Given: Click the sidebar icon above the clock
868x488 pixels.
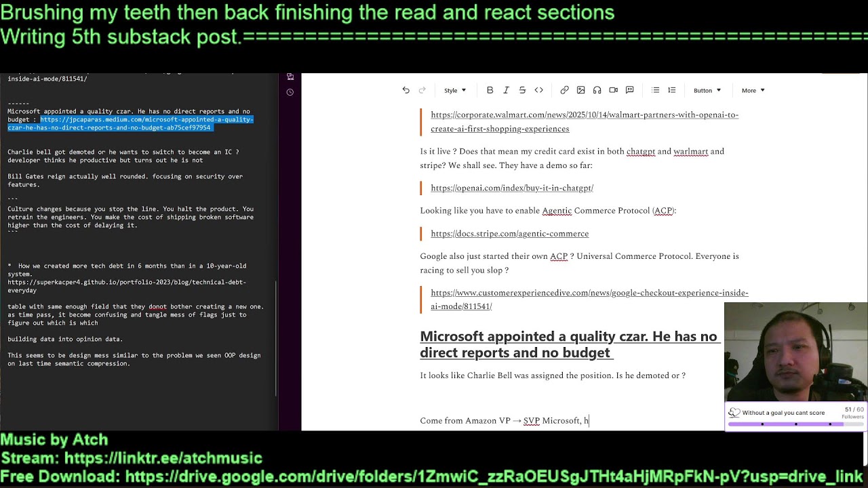Looking at the screenshot, I should coord(290,77).
